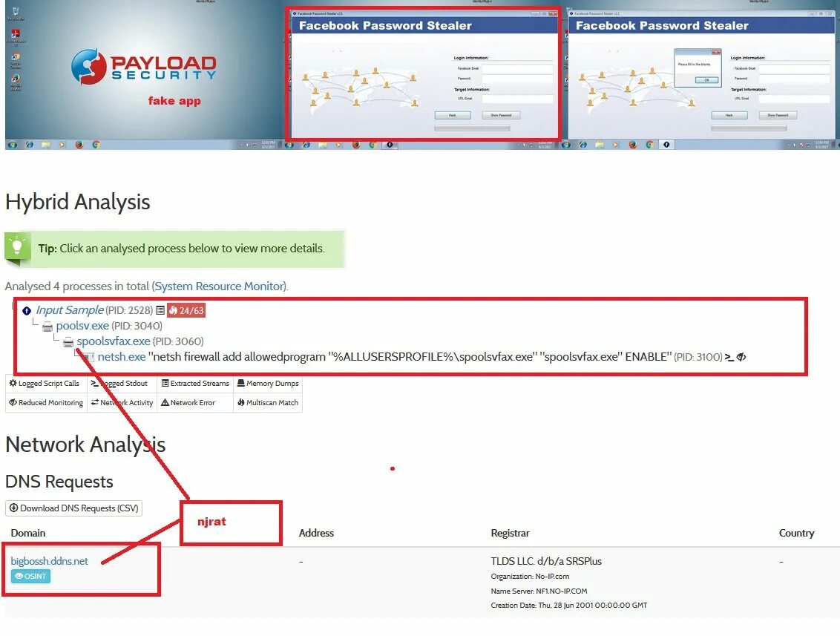Click the Network Analysis heading

[x=85, y=445]
